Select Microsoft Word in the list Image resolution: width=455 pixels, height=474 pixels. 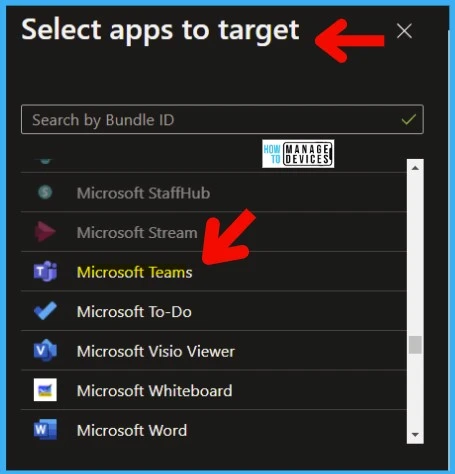click(213, 430)
